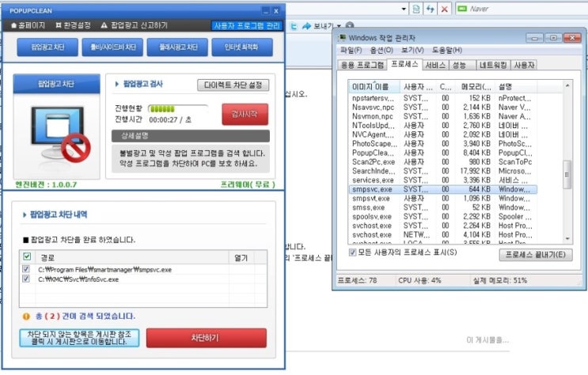This screenshot has height=375, width=588.
Task: Open the browser address bar dropdown arrow
Action: tap(404, 9)
